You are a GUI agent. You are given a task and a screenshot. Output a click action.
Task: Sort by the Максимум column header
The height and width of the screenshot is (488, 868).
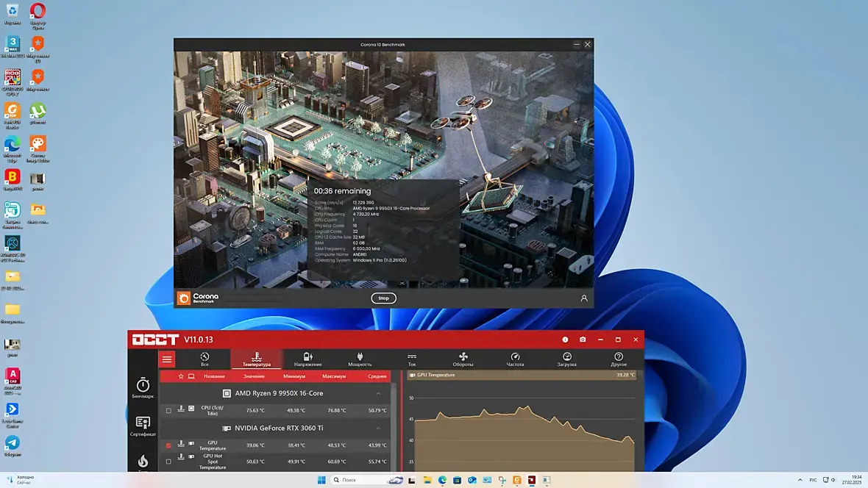334,376
